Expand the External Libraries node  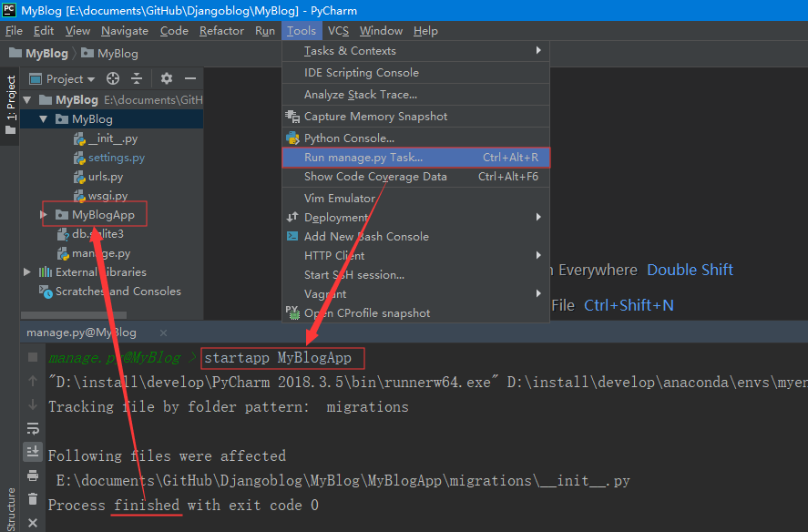(27, 271)
